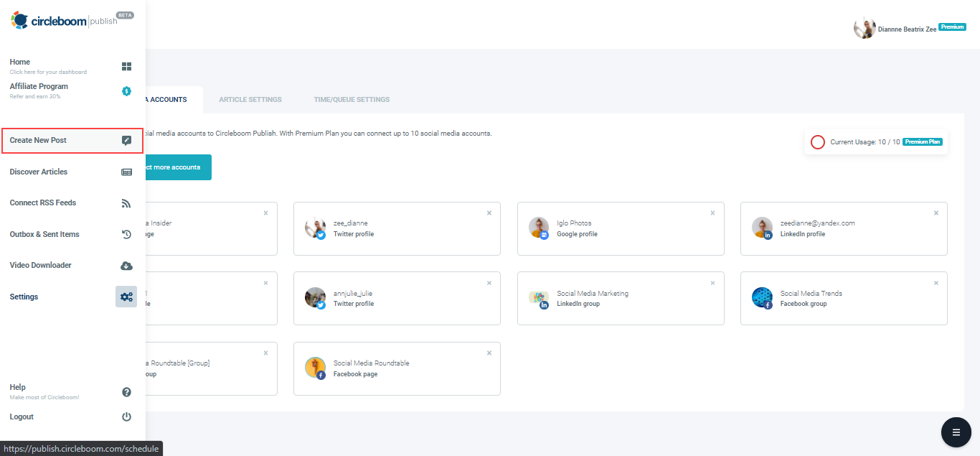Remove the Social Media Marketing group
Viewport: 980px width, 456px height.
[x=712, y=283]
